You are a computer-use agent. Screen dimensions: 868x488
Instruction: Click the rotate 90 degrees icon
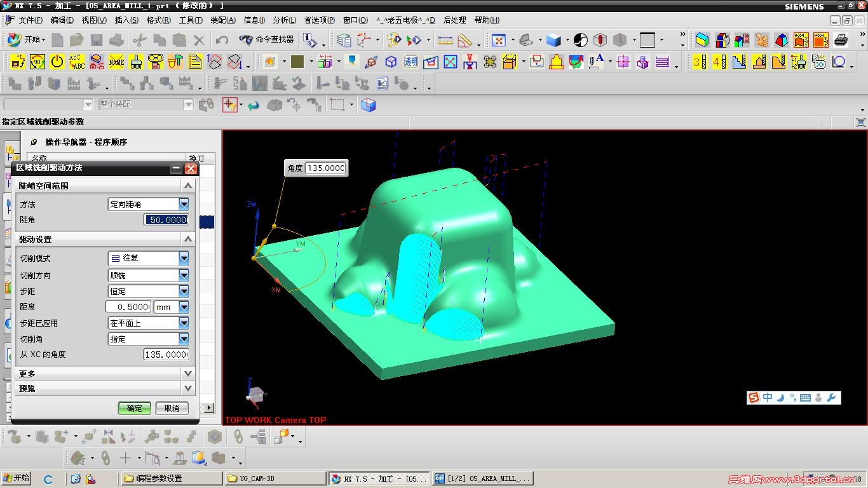[x=37, y=62]
